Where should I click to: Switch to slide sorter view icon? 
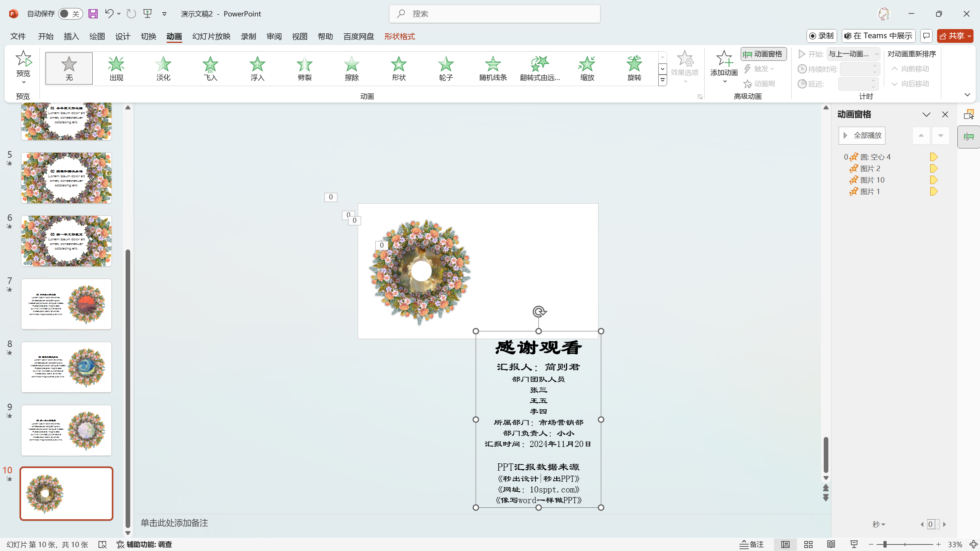click(808, 544)
